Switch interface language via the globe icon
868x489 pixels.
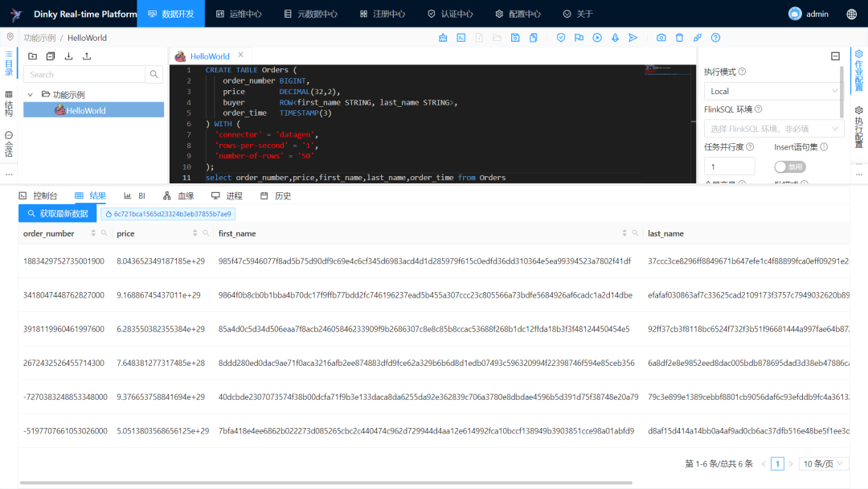point(850,13)
